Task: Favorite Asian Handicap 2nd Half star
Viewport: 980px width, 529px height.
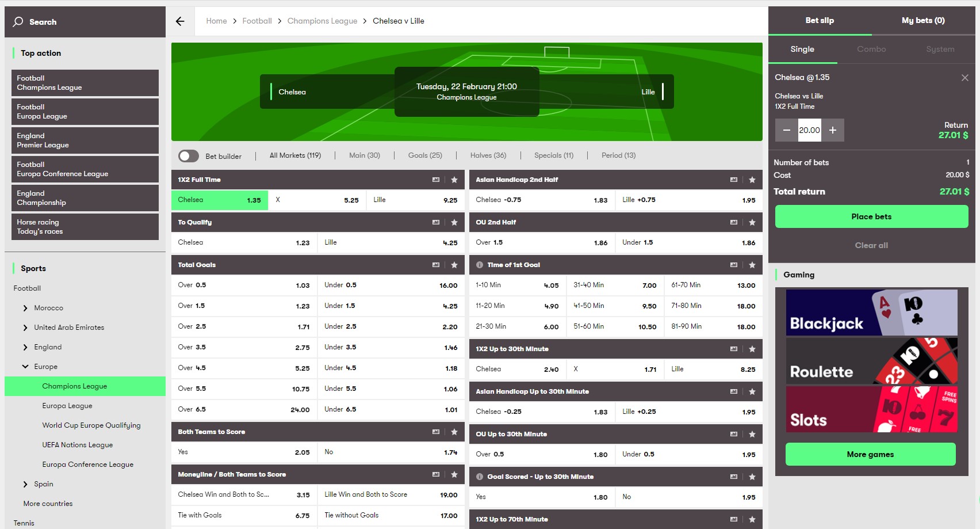Action: click(x=752, y=180)
